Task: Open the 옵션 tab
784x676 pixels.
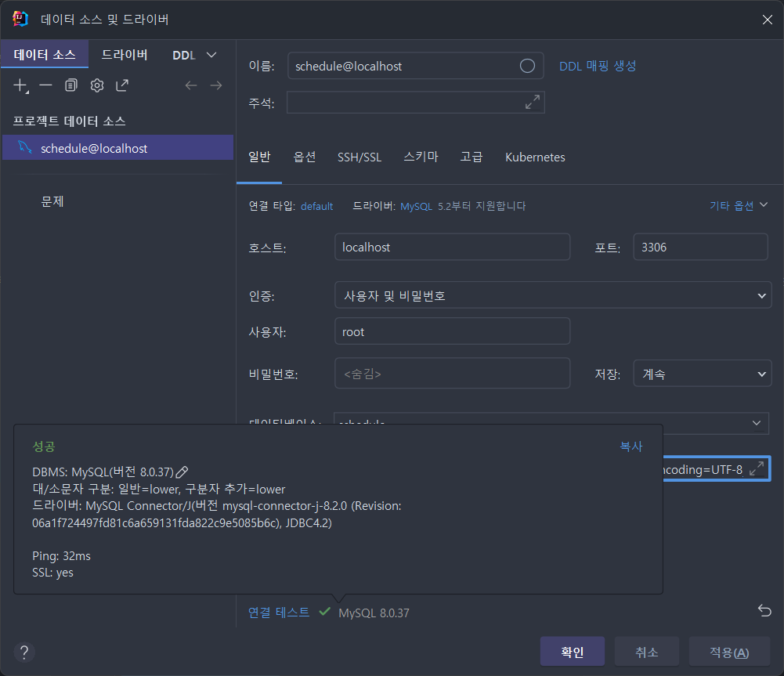Action: (304, 157)
